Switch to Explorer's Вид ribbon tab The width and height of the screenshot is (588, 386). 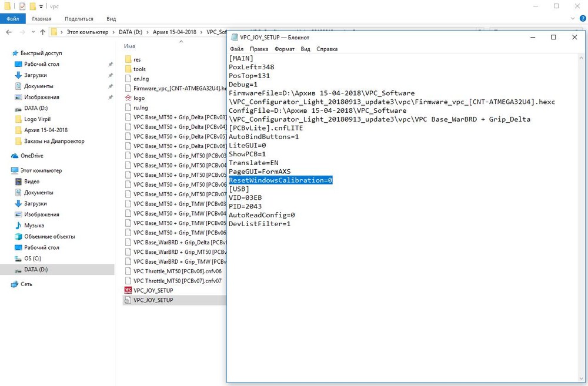(111, 19)
